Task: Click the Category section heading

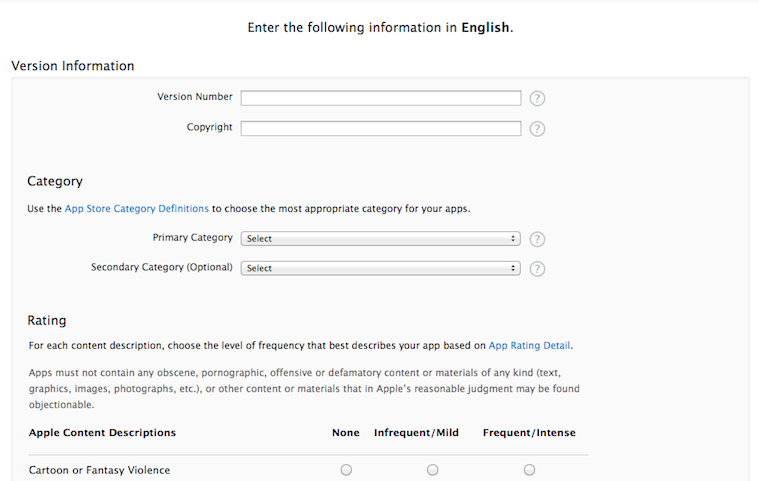Action: tap(55, 181)
